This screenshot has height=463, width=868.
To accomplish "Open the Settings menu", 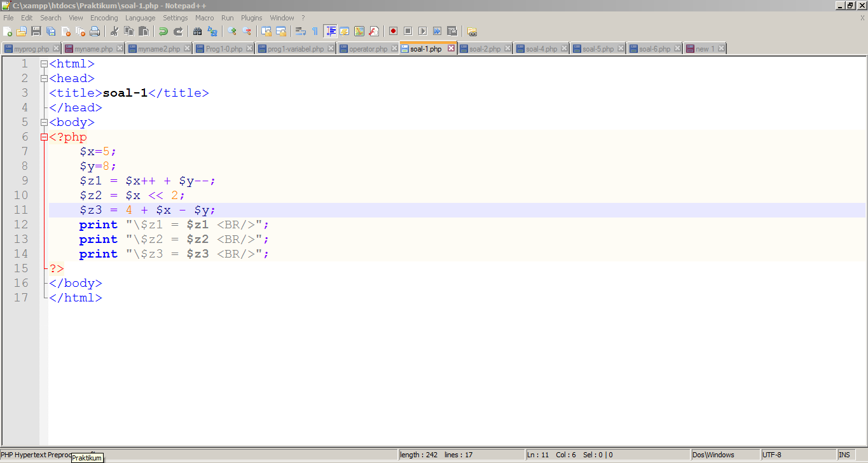I will click(x=176, y=18).
